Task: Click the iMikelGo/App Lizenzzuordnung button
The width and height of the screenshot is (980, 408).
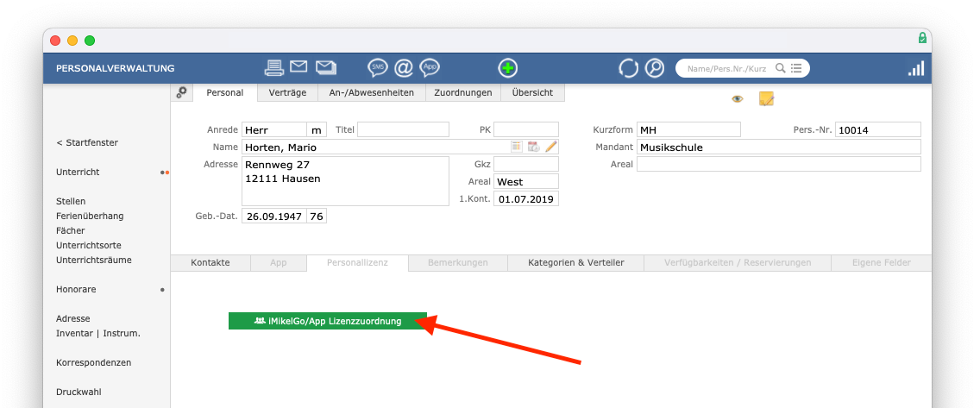Action: (328, 321)
